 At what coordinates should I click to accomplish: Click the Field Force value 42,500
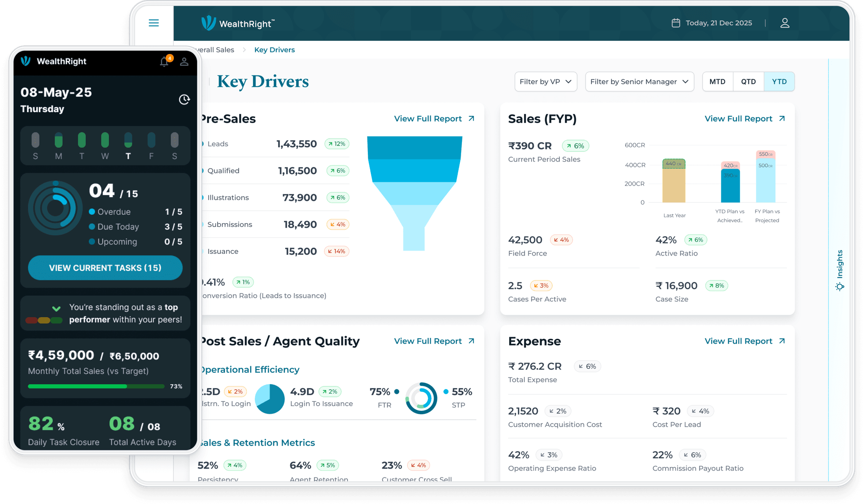coord(525,240)
